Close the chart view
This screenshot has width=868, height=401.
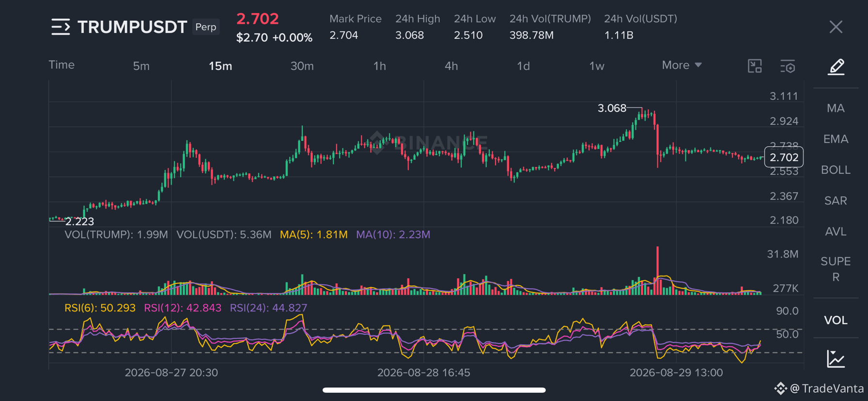(836, 27)
